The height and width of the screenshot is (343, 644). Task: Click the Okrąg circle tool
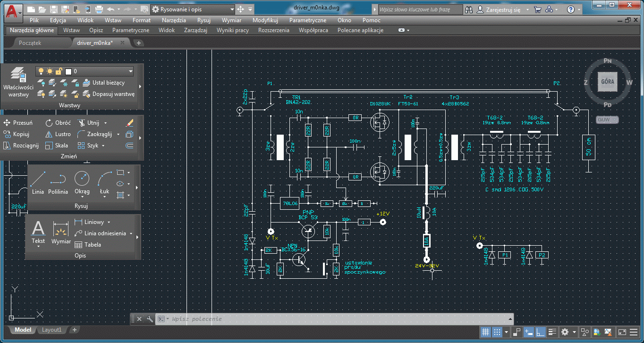click(x=82, y=180)
